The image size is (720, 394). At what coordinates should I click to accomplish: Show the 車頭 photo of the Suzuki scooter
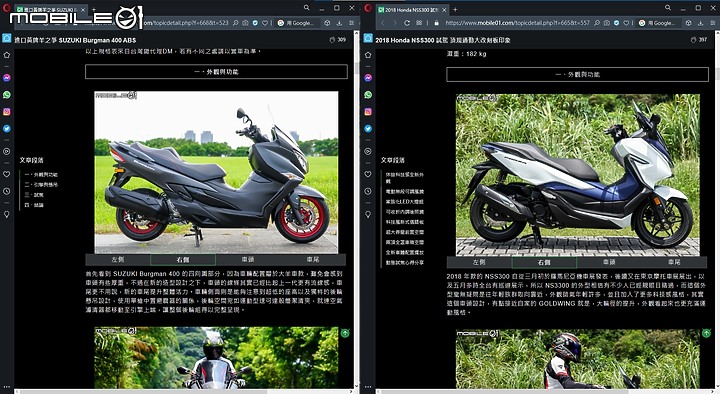pyautogui.click(x=248, y=259)
